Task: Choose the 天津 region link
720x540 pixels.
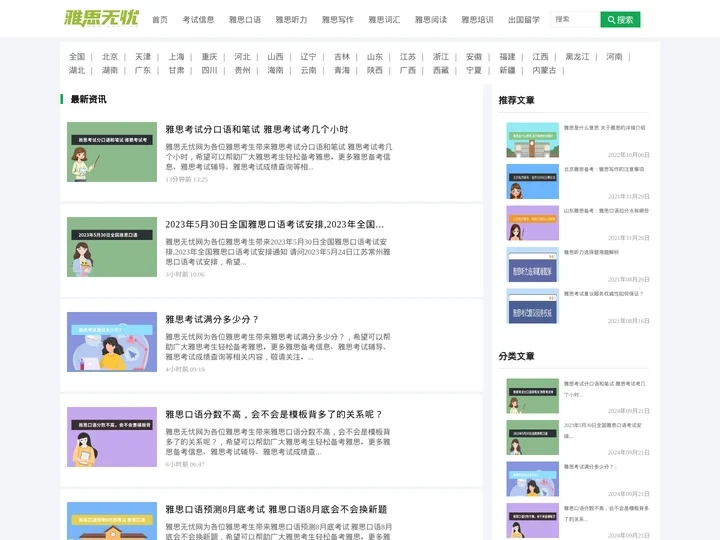Action: point(143,56)
